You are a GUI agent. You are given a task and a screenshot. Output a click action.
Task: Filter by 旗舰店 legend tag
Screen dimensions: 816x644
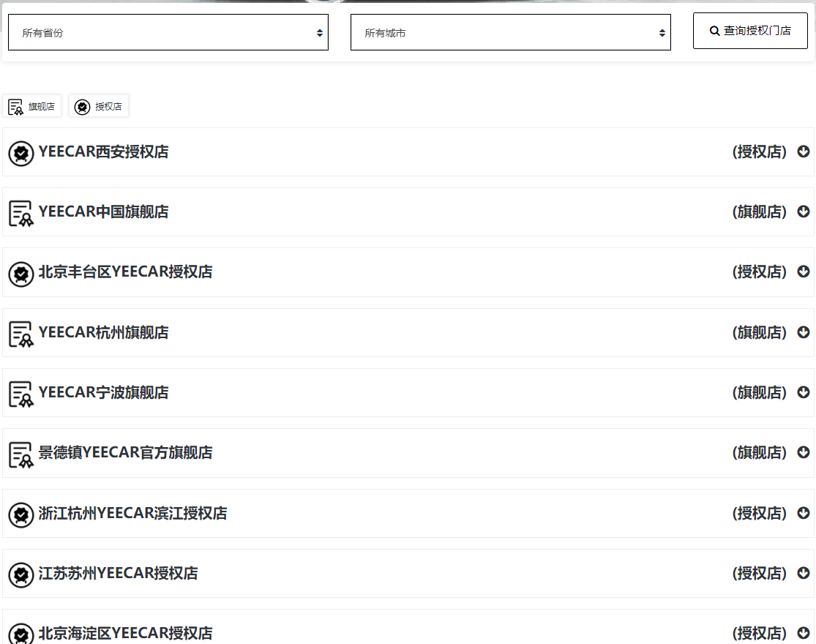click(x=31, y=106)
